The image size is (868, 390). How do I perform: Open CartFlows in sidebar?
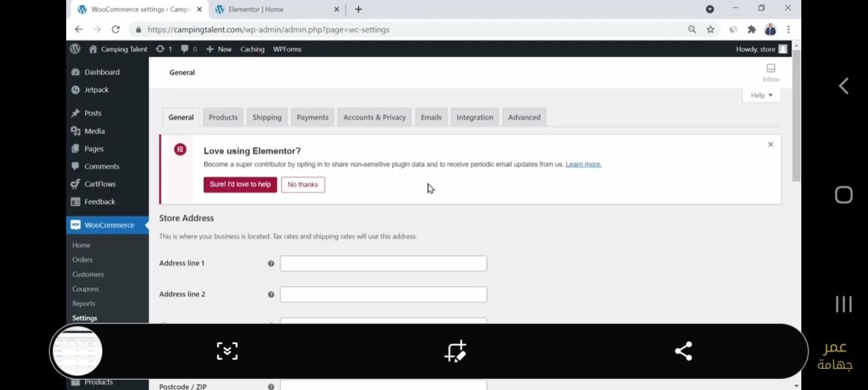(100, 184)
